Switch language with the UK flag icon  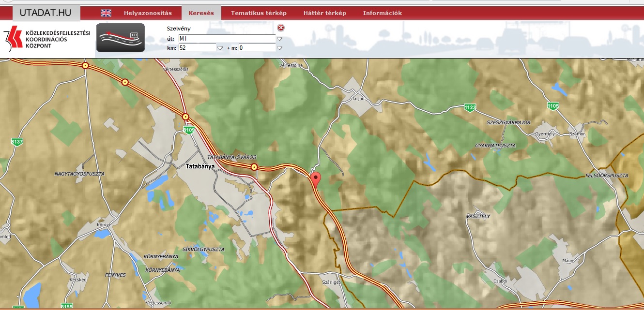106,13
